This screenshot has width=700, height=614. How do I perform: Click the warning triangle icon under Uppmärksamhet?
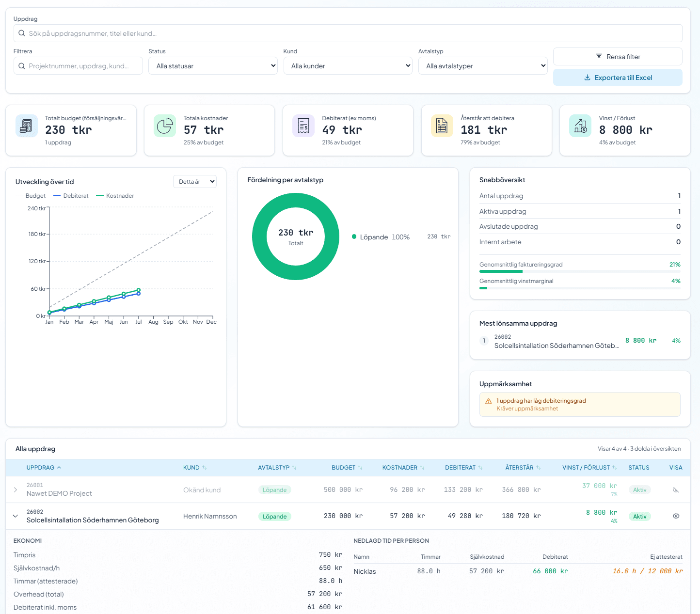coord(489,401)
